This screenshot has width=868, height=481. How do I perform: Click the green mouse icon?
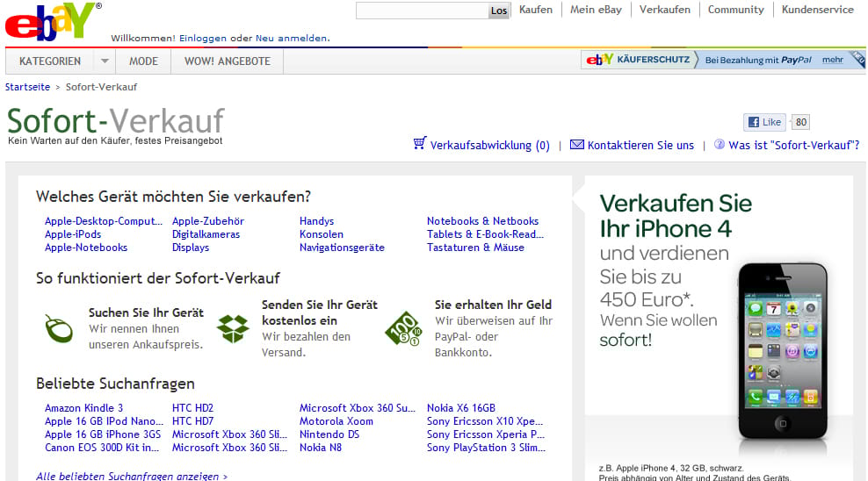click(x=59, y=328)
